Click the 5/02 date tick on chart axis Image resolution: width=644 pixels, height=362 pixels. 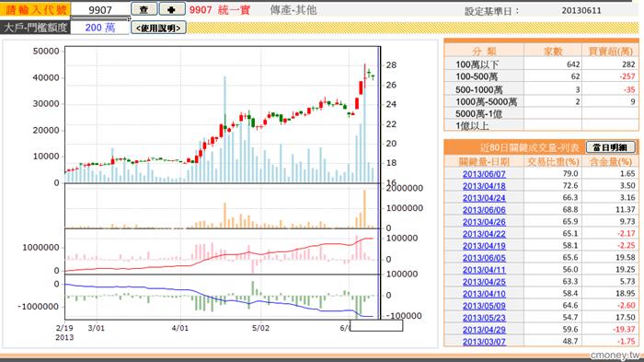click(x=260, y=328)
